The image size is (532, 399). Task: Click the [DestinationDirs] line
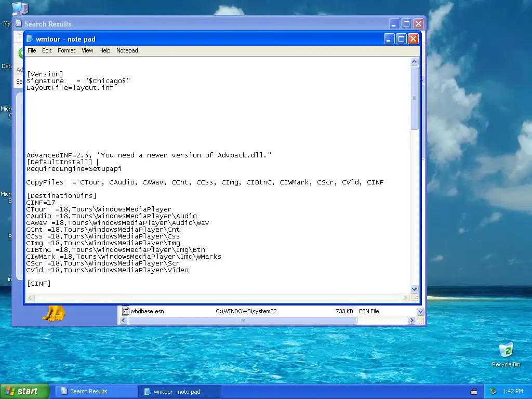(x=61, y=196)
